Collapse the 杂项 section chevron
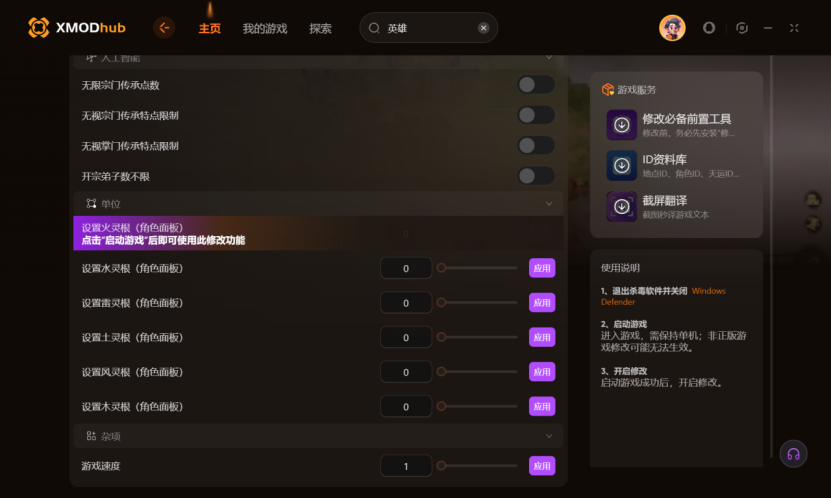Viewport: 831px width, 498px height. (549, 436)
